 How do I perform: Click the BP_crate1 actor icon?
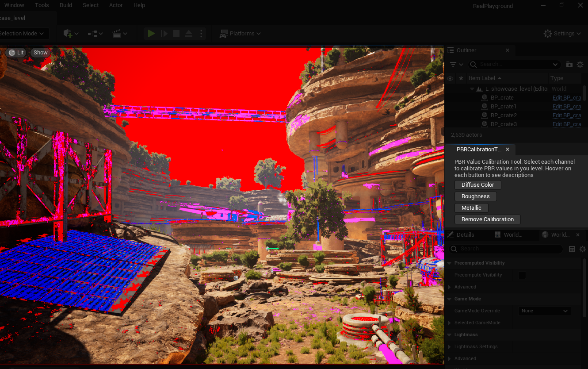point(485,107)
